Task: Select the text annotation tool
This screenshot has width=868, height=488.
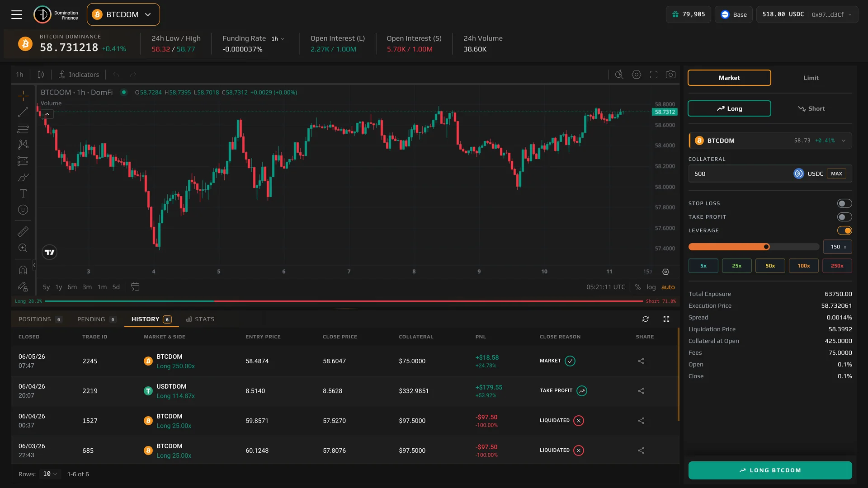Action: click(23, 193)
